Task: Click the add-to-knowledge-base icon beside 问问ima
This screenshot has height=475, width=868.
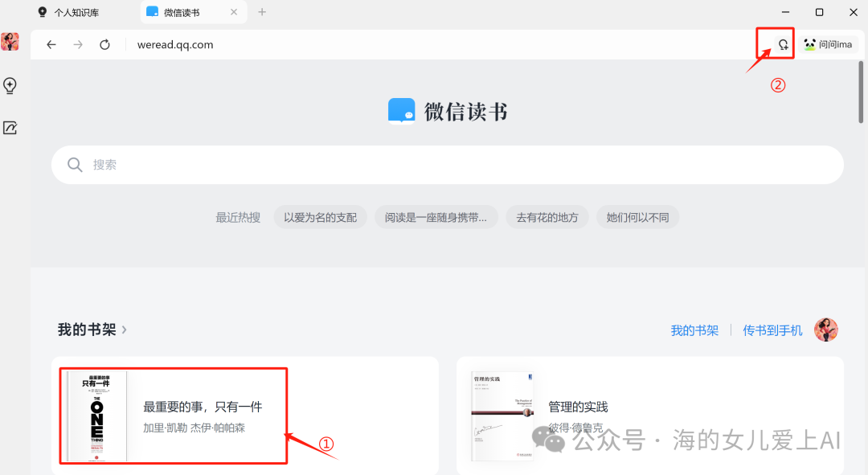Action: pyautogui.click(x=783, y=44)
